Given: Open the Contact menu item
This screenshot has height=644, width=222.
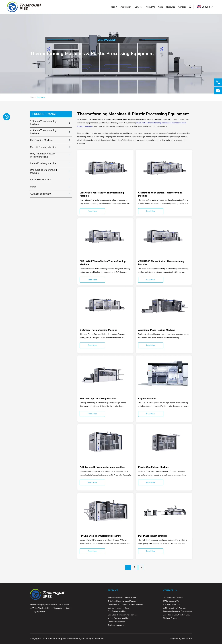Looking at the screenshot, I should point(182,7).
